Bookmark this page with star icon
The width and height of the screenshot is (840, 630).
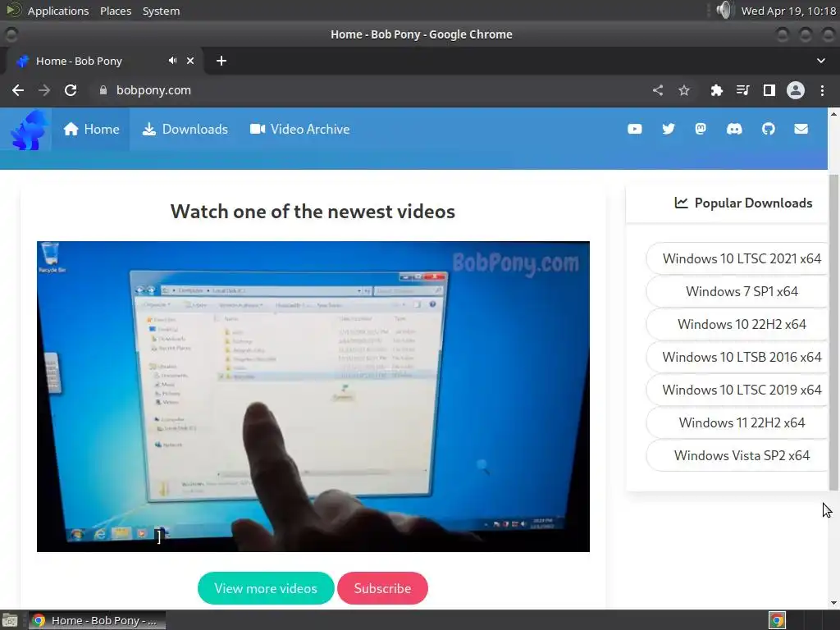pyautogui.click(x=684, y=90)
